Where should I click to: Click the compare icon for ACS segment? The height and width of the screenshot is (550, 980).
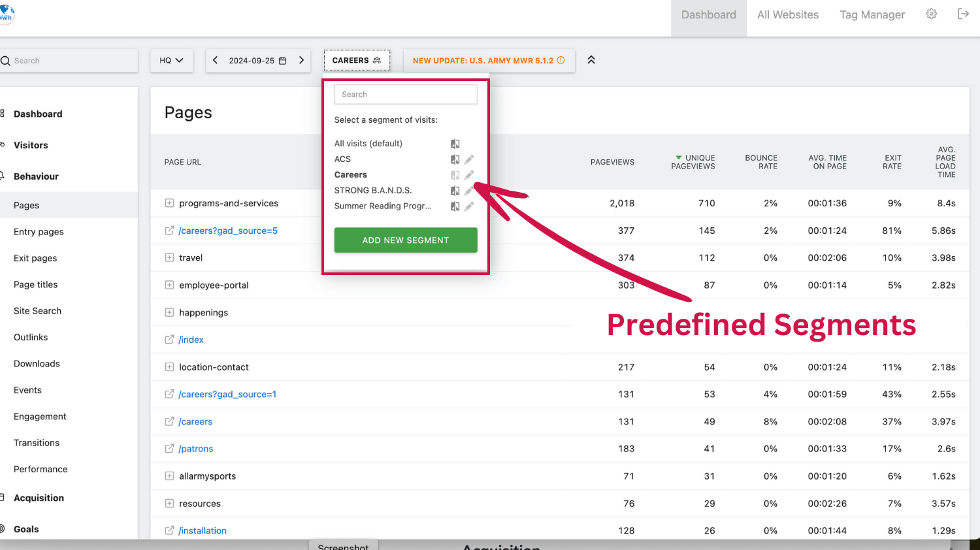455,159
